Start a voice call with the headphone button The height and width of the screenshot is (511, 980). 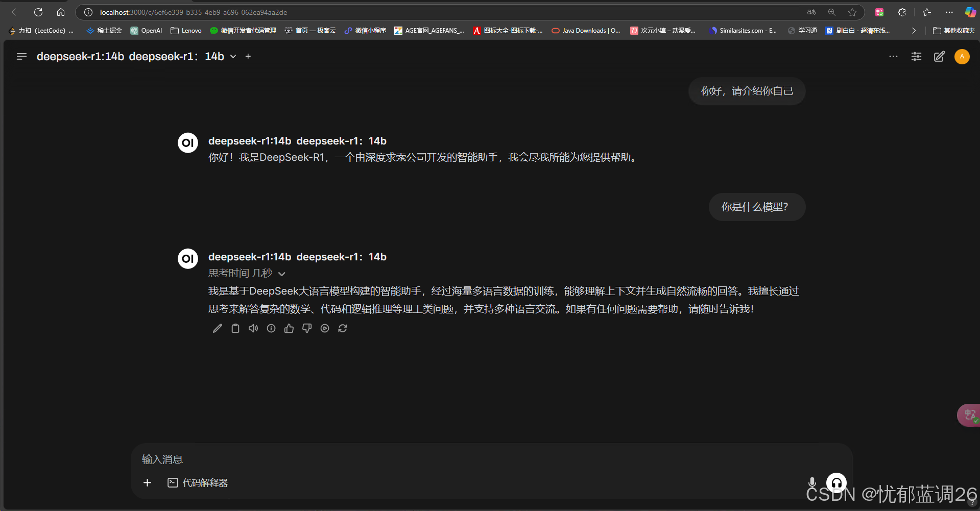(x=836, y=482)
